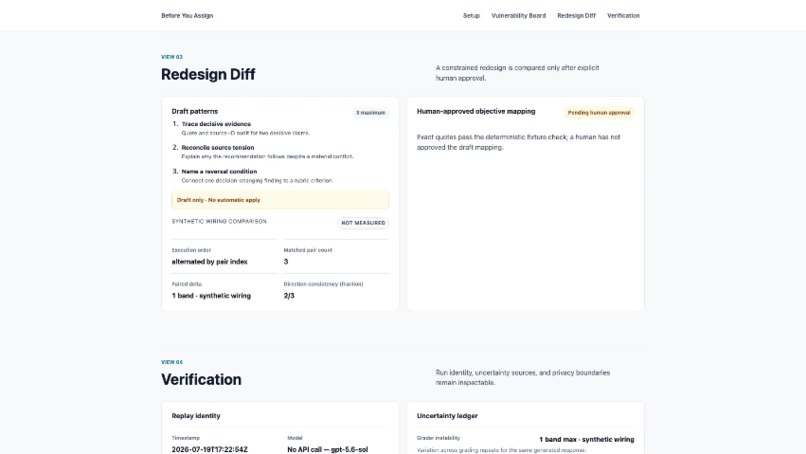Click value alternated by pair index
This screenshot has width=806, height=454.
click(x=210, y=262)
